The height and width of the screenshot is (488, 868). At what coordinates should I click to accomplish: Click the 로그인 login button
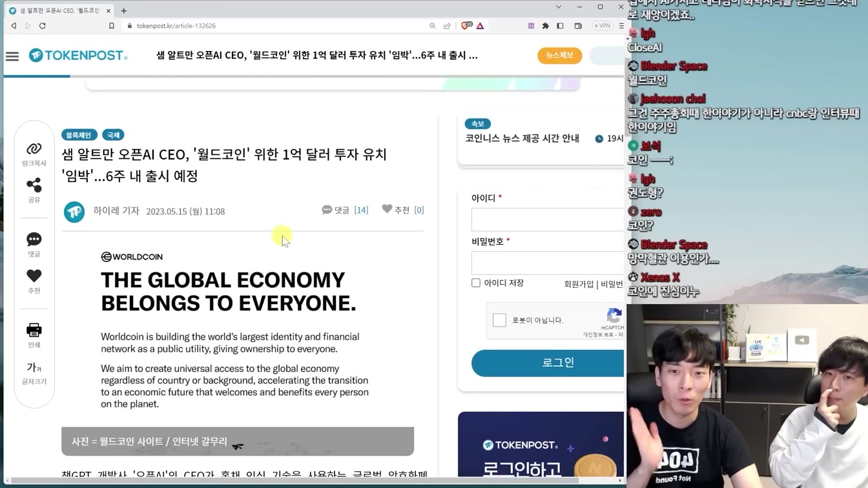548,363
